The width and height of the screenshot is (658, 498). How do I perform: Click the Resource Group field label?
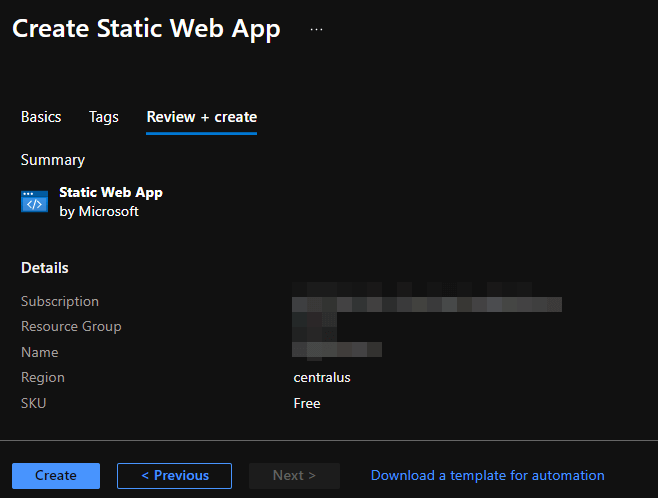click(71, 326)
